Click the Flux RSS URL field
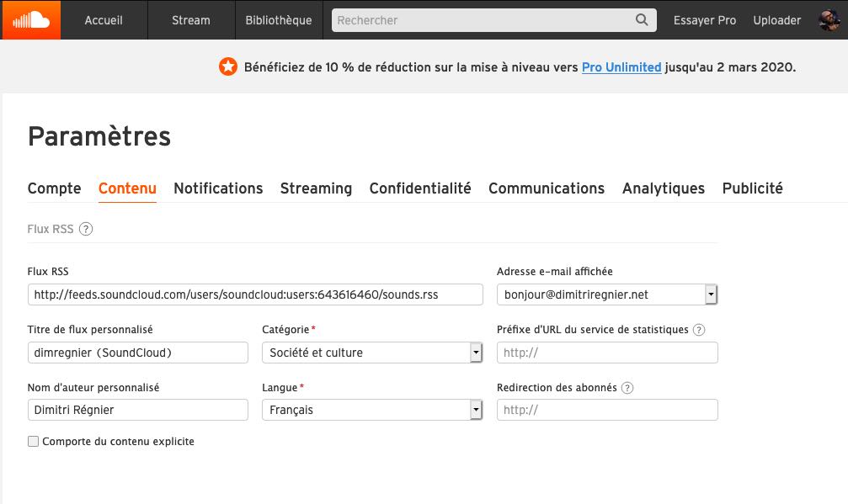 (x=255, y=294)
